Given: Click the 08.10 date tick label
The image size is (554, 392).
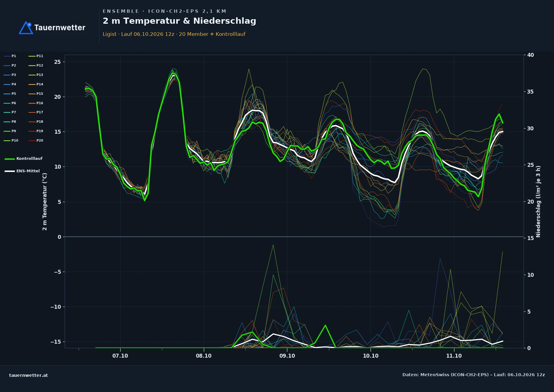Looking at the screenshot, I should point(204,356).
